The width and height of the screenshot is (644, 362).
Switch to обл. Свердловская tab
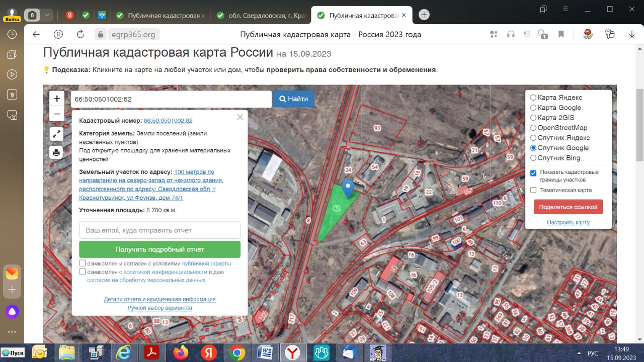click(261, 16)
